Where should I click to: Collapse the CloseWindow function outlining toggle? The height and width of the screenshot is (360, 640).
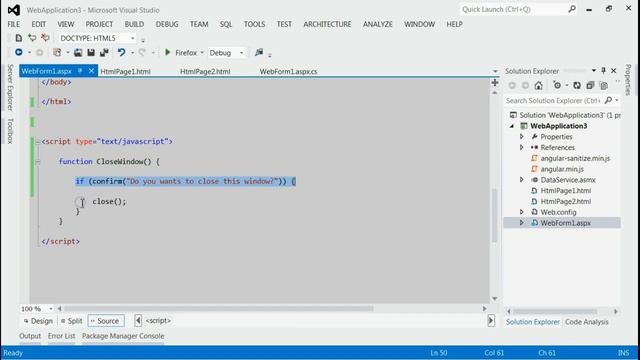(x=38, y=162)
